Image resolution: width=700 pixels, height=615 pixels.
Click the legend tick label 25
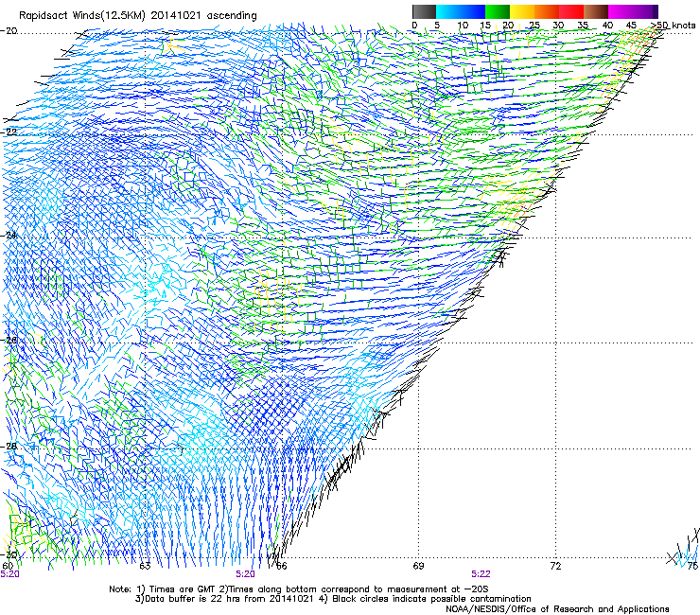(x=534, y=26)
